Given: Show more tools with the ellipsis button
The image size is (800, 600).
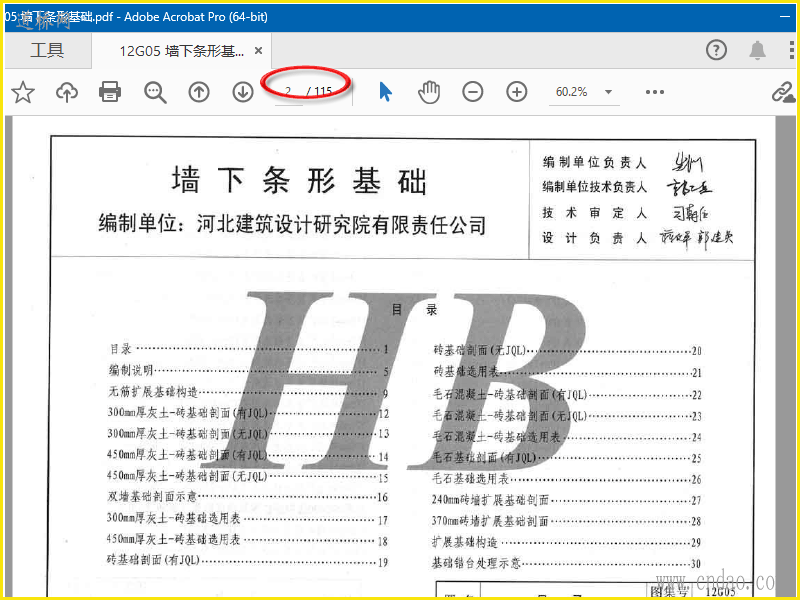Looking at the screenshot, I should [655, 92].
